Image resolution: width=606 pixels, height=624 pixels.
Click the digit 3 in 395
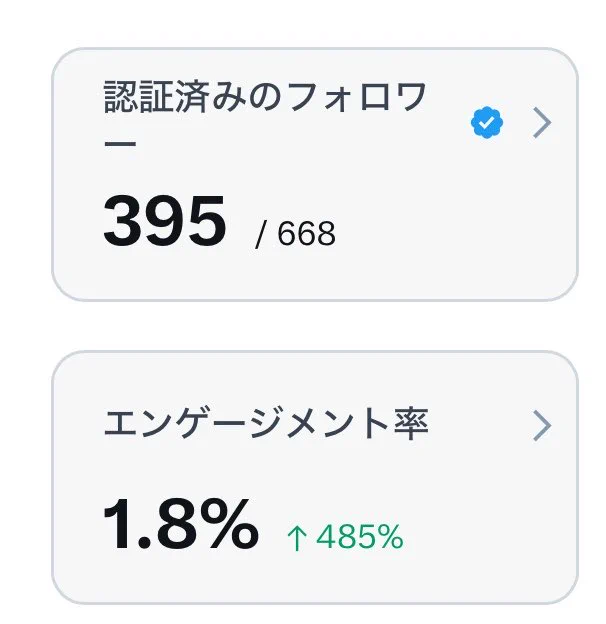click(123, 221)
